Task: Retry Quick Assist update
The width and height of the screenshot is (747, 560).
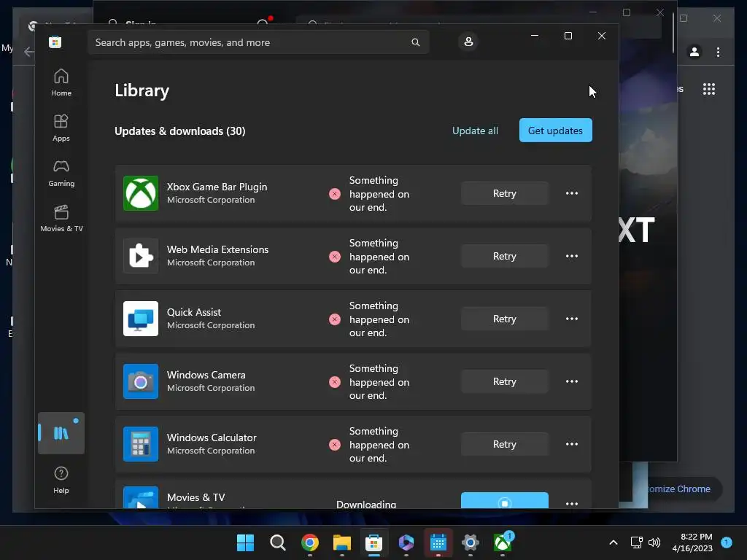Action: pyautogui.click(x=505, y=319)
